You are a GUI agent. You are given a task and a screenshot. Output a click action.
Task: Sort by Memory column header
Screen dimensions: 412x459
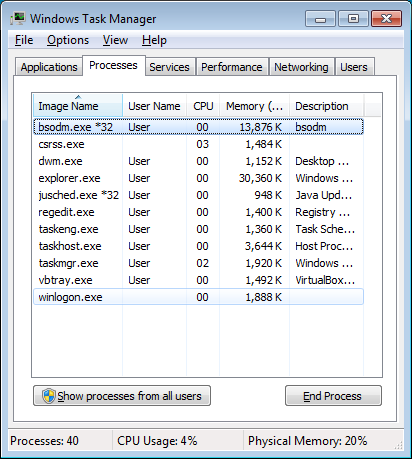click(254, 106)
